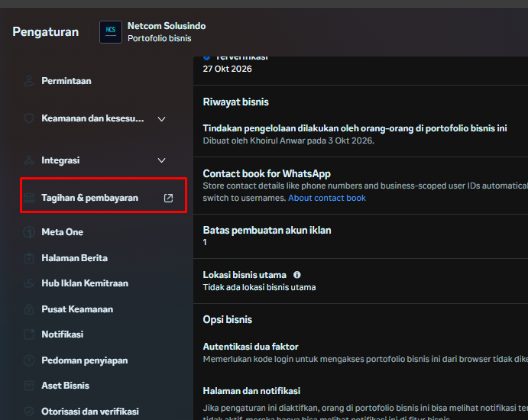This screenshot has height=420, width=528.
Task: Click Tidak ada lokasi bisnis utama text
Action: tap(259, 287)
